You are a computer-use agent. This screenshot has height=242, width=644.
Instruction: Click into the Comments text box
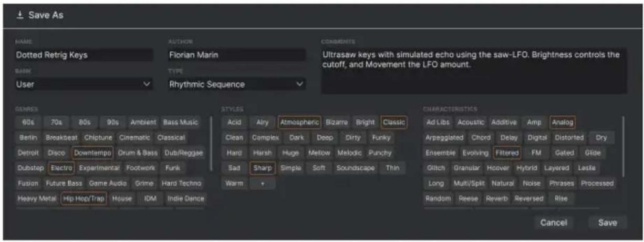tap(474, 71)
